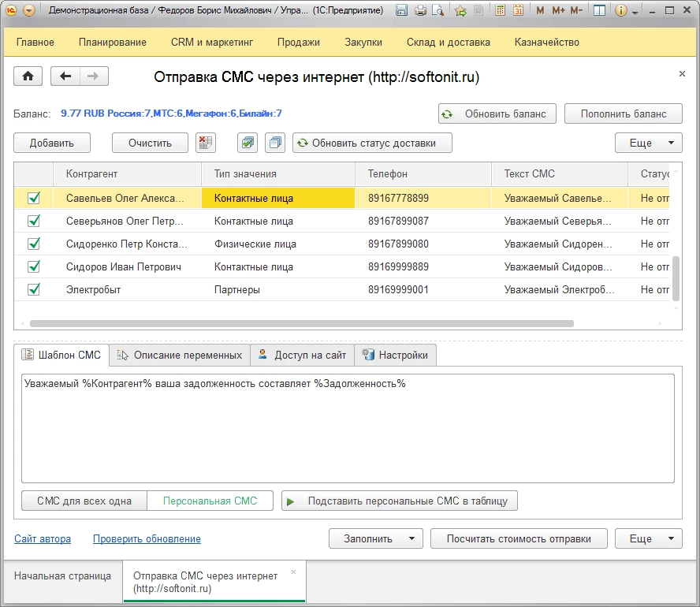The width and height of the screenshot is (700, 607).
Task: Expand the upper 'Еще' dropdown menu
Action: [648, 143]
